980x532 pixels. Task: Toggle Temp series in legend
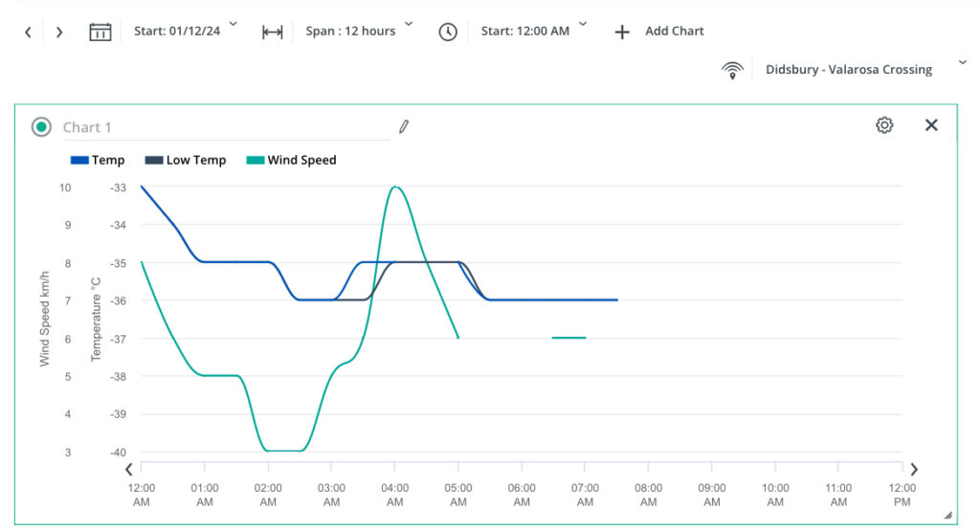click(96, 160)
